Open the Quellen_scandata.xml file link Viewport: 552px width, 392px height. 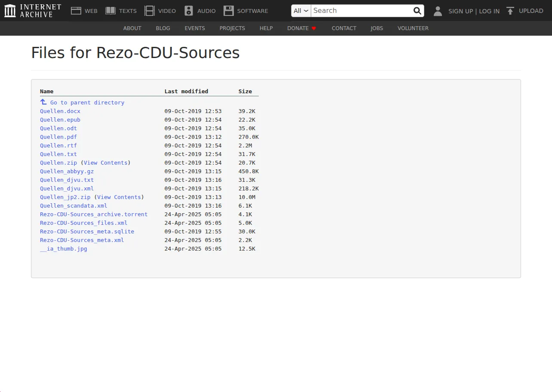click(x=74, y=206)
